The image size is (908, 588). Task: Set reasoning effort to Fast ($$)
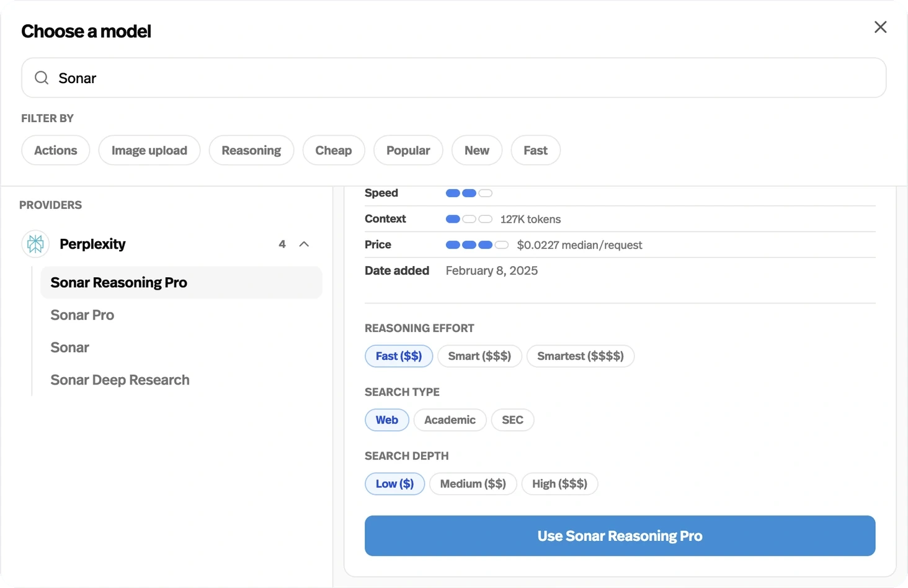(x=399, y=356)
